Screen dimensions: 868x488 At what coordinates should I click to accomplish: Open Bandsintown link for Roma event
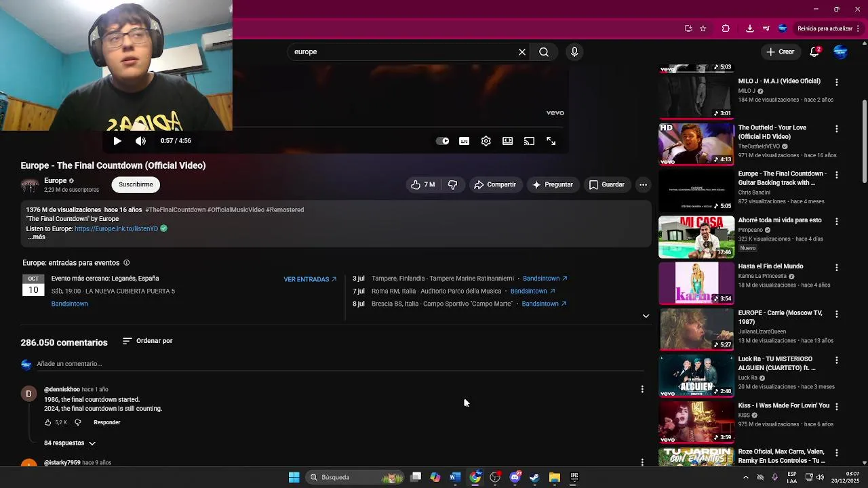click(532, 291)
